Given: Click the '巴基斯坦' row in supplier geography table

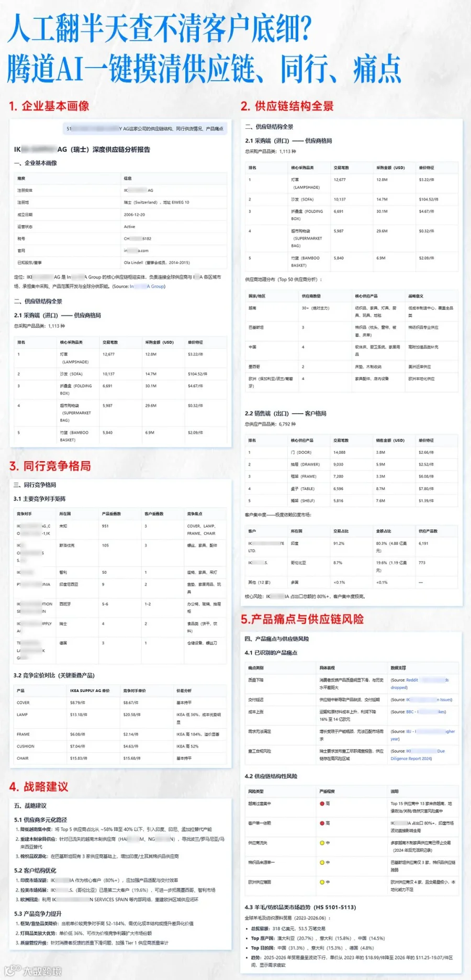Looking at the screenshot, I should [x=351, y=331].
